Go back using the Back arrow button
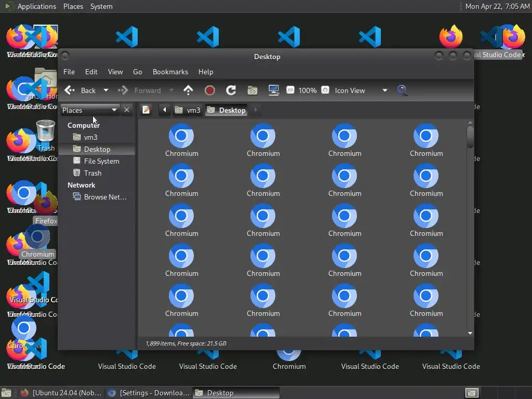 [x=80, y=90]
